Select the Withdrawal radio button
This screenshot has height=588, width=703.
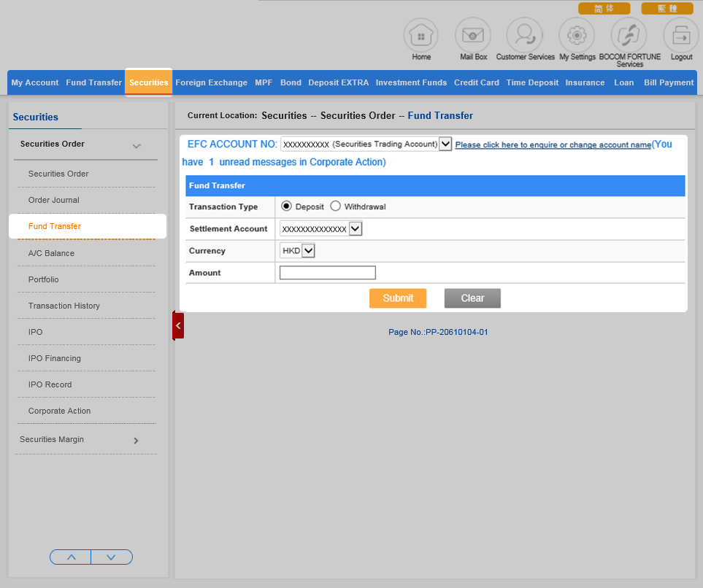click(336, 206)
